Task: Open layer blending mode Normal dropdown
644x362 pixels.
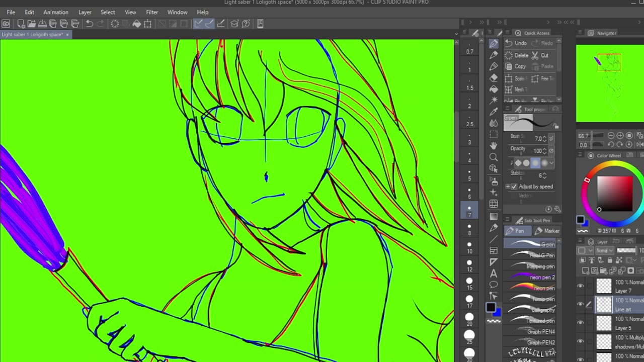Action: click(x=605, y=250)
